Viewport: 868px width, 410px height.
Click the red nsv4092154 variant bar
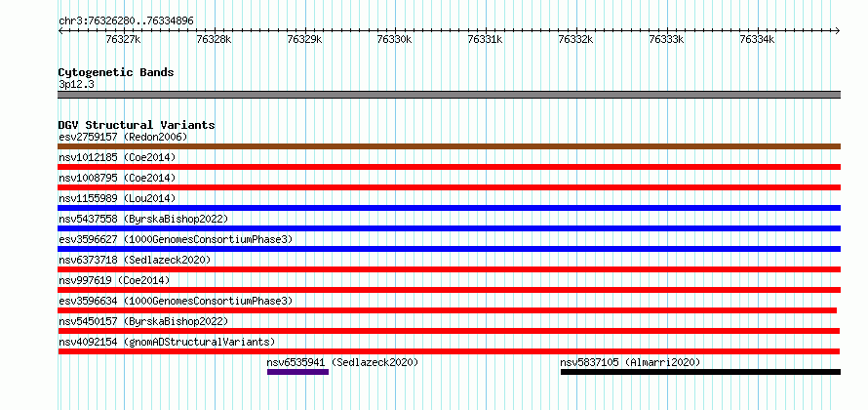point(449,351)
